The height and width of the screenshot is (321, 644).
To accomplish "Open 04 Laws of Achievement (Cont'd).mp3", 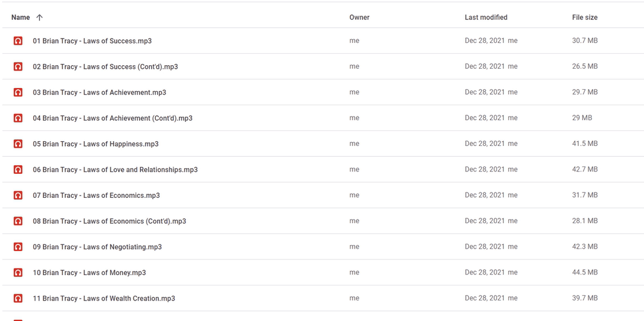I will click(x=112, y=118).
